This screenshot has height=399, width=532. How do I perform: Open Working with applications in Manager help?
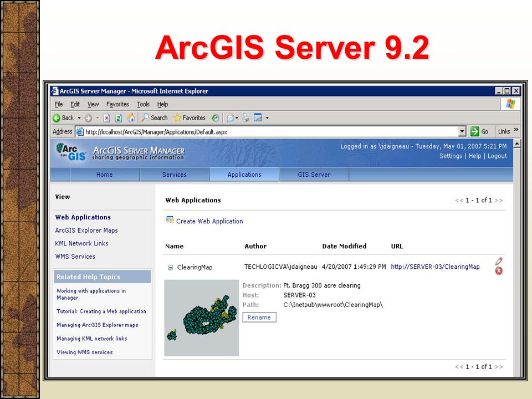pyautogui.click(x=91, y=294)
